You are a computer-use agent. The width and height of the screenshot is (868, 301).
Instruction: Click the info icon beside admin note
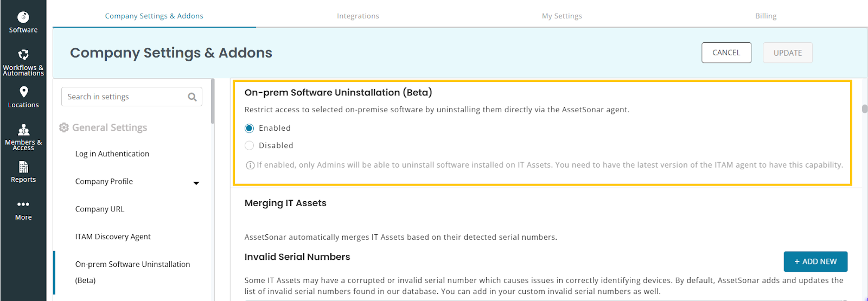point(250,165)
